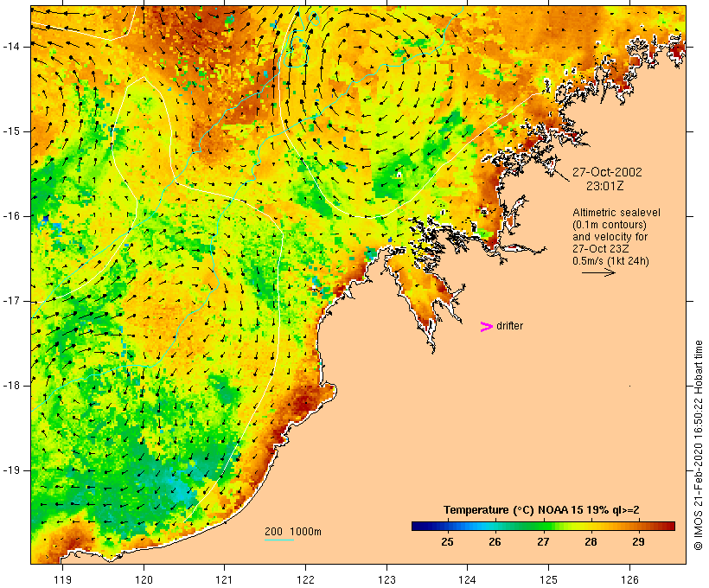Select the dark red end of temperature colorbar

click(668, 526)
